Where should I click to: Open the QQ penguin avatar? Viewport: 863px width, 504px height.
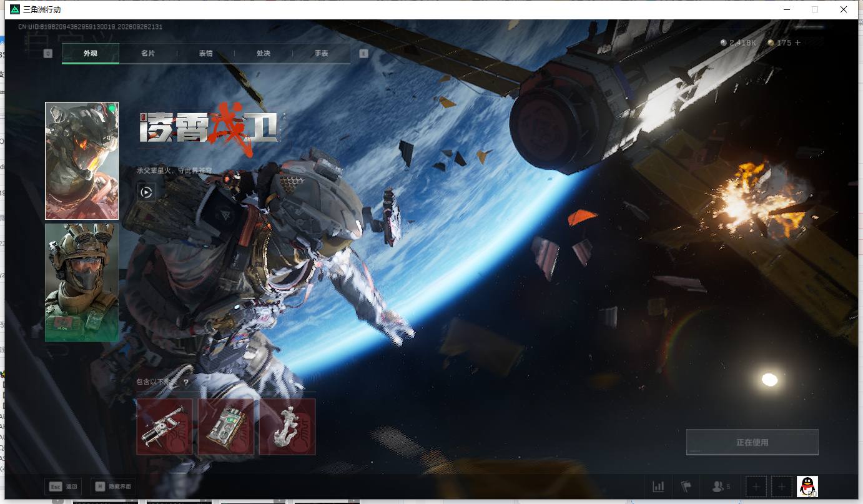pyautogui.click(x=807, y=487)
